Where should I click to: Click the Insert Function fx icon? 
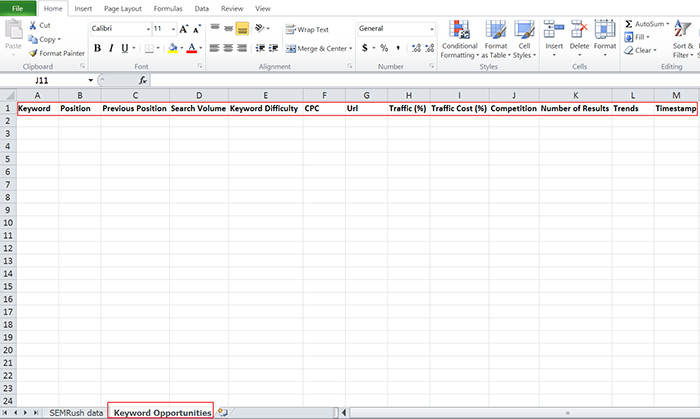click(x=142, y=80)
